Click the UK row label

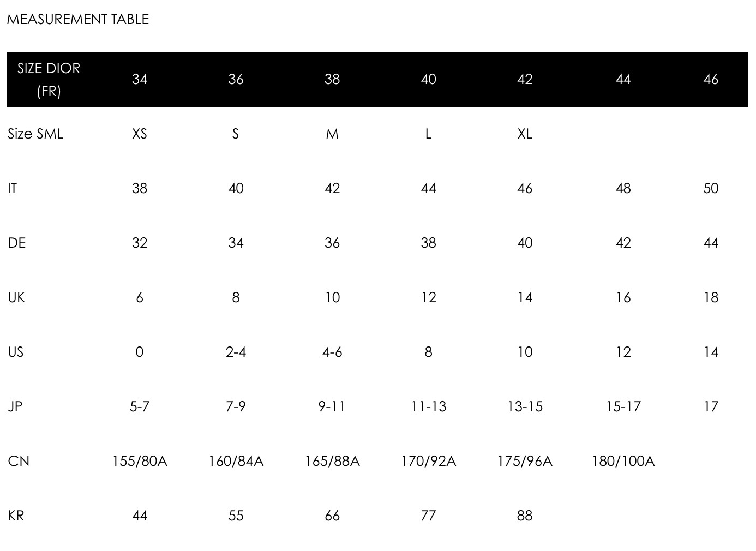click(x=16, y=297)
